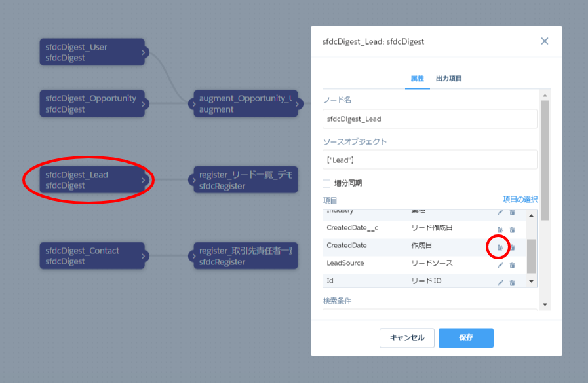Delete the LeadSource field row
The height and width of the screenshot is (383, 588).
coord(513,265)
